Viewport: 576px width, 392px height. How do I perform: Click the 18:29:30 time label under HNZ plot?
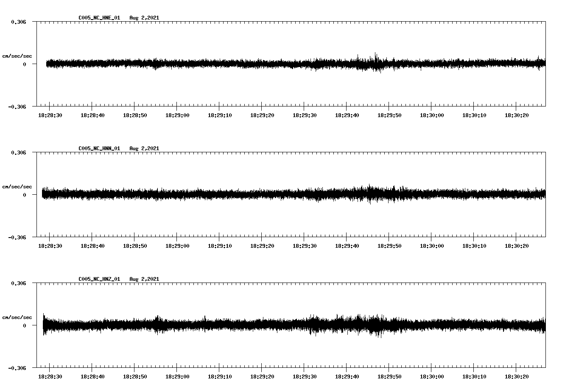pyautogui.click(x=305, y=376)
